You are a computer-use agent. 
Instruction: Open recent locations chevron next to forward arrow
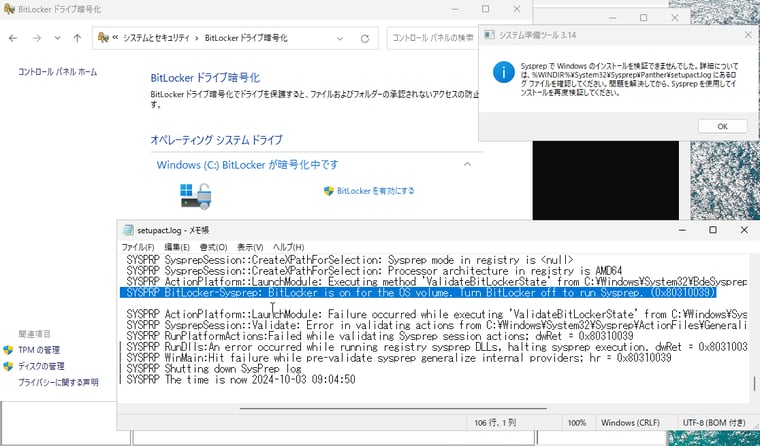tap(57, 38)
